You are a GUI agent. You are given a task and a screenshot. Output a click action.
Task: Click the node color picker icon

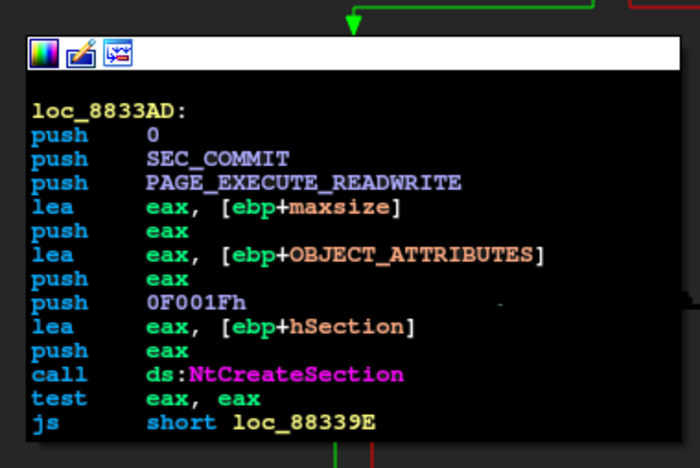44,54
